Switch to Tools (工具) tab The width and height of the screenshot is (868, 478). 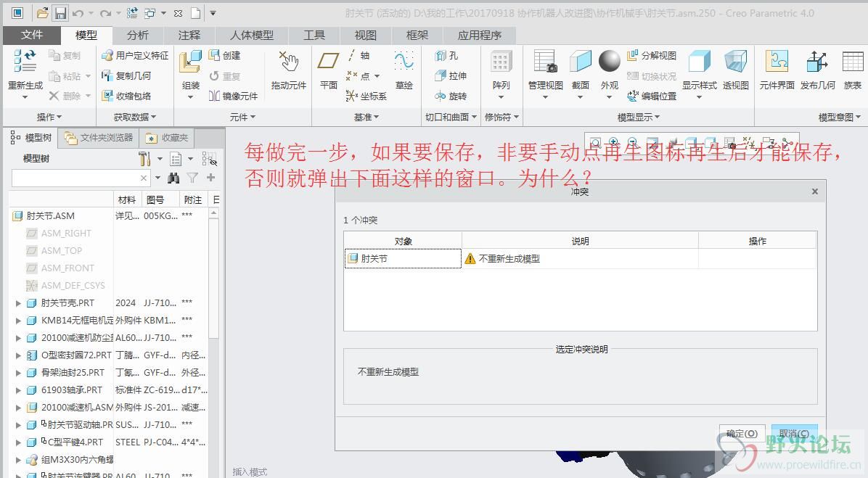[314, 35]
